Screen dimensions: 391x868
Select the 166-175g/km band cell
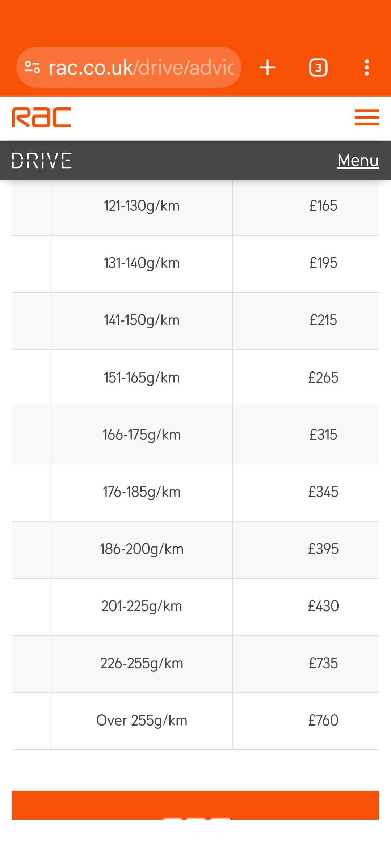[142, 435]
